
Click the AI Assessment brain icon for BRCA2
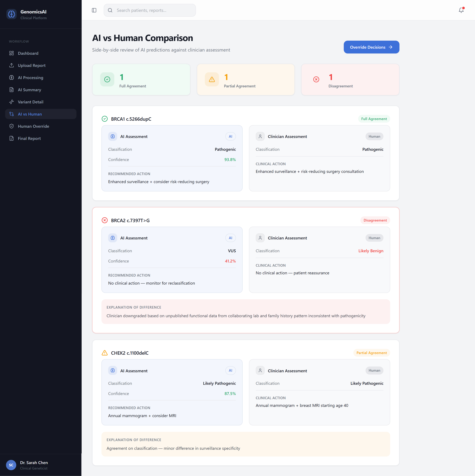click(x=113, y=238)
